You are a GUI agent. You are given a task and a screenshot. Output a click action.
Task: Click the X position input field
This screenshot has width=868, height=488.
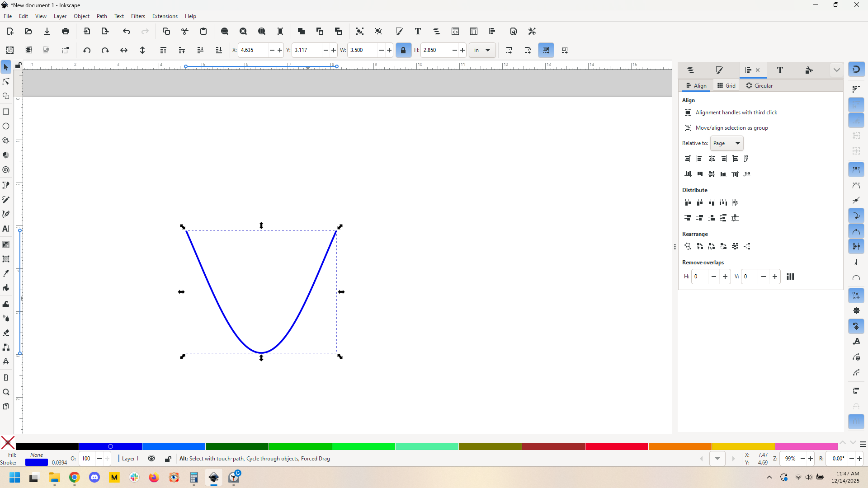(253, 50)
